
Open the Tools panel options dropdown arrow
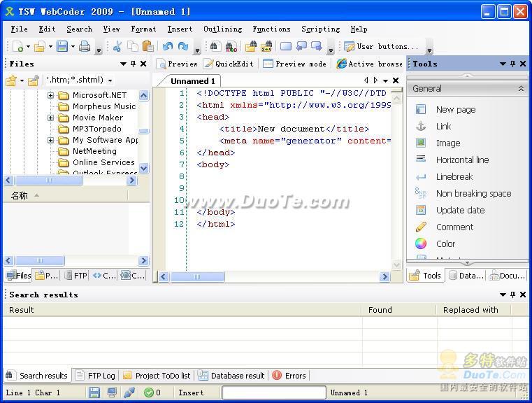[x=503, y=64]
